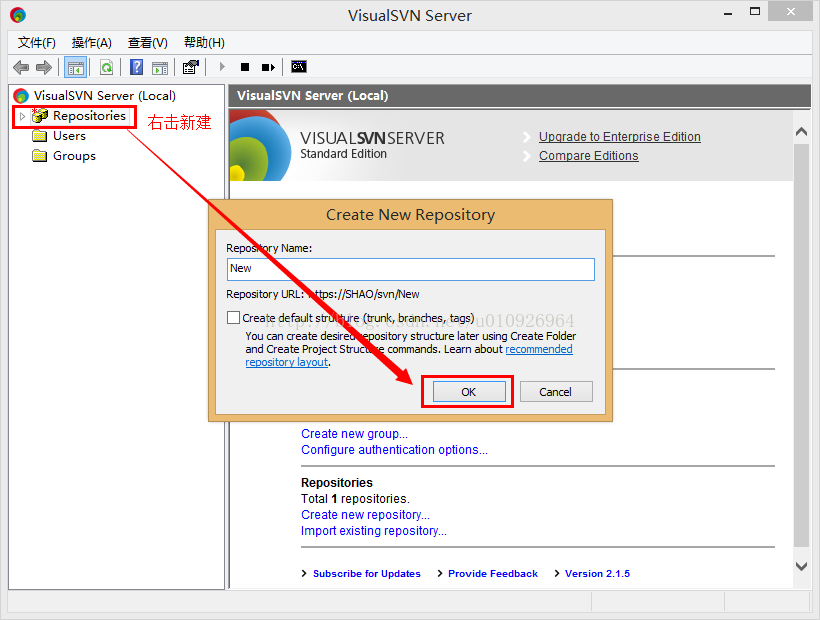Click the Refresh toolbar icon
The width and height of the screenshot is (820, 620).
(107, 67)
